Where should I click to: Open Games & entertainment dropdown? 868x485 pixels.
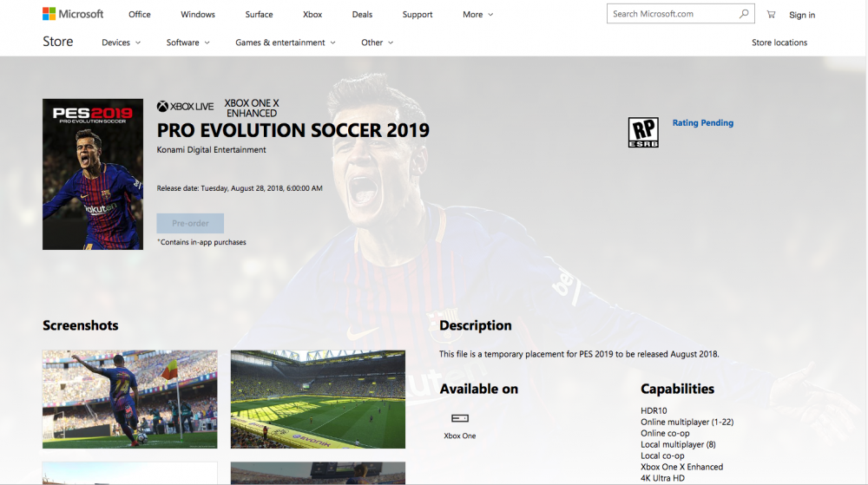tap(286, 43)
